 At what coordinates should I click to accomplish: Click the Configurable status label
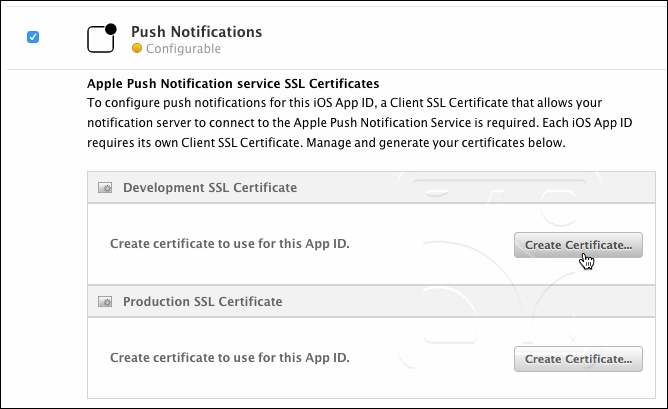[x=183, y=49]
